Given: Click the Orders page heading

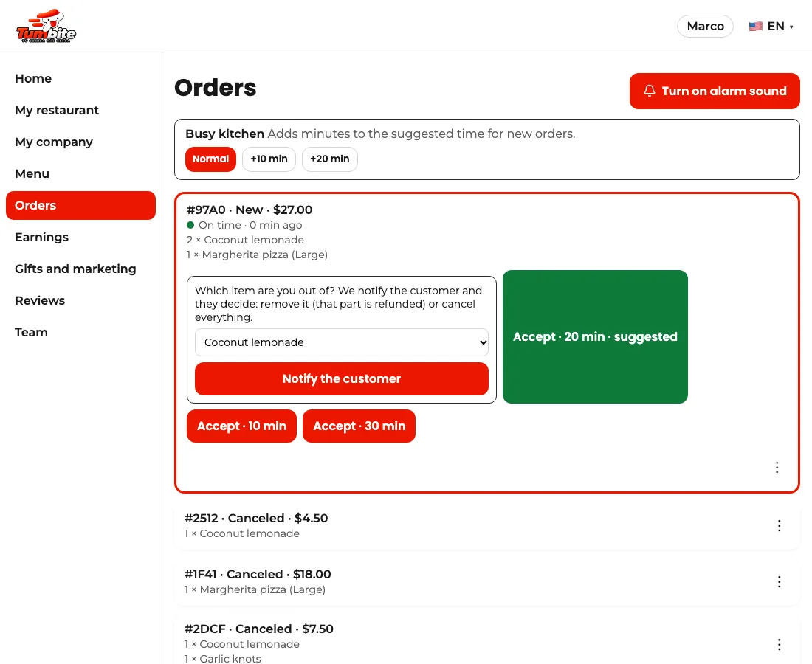Looking at the screenshot, I should (216, 88).
